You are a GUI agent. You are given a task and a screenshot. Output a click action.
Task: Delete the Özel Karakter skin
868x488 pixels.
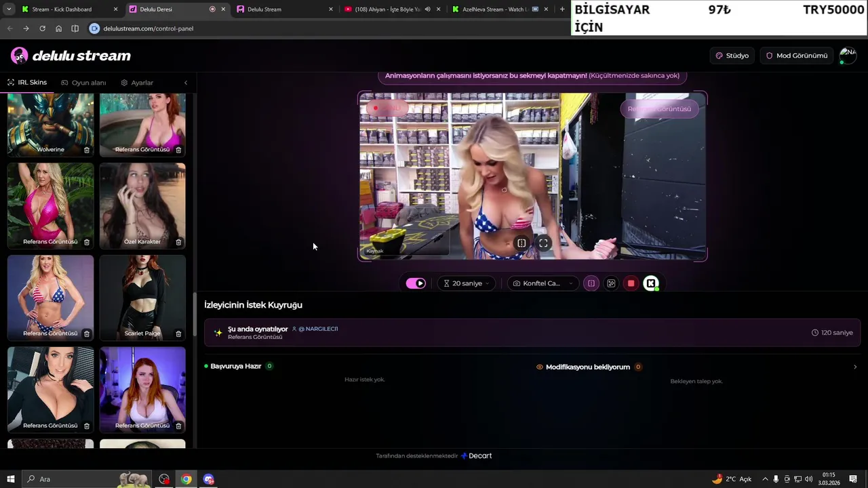click(x=178, y=242)
